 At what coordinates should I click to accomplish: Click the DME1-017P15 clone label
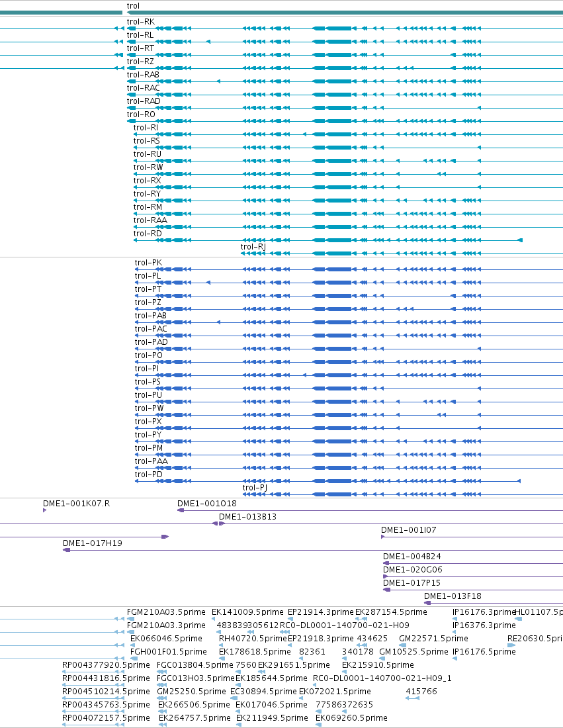(x=411, y=583)
